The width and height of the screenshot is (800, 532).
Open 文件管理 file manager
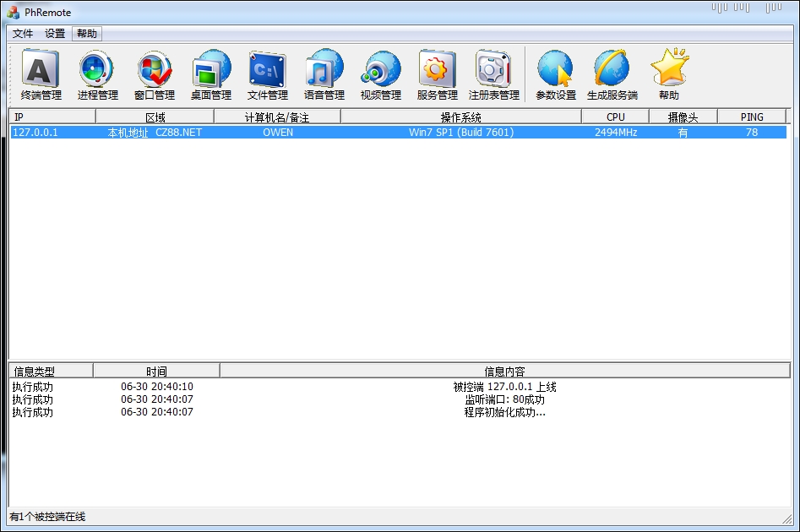pos(267,74)
